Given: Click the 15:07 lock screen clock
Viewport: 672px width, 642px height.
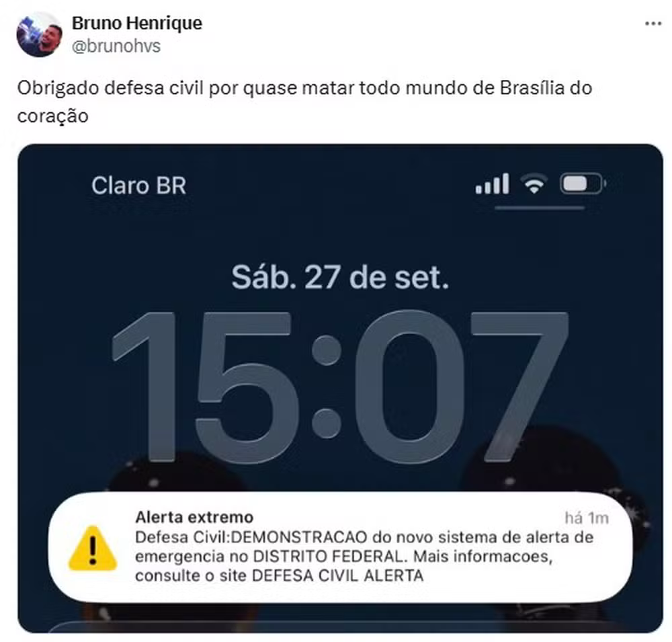Looking at the screenshot, I should click(x=340, y=387).
